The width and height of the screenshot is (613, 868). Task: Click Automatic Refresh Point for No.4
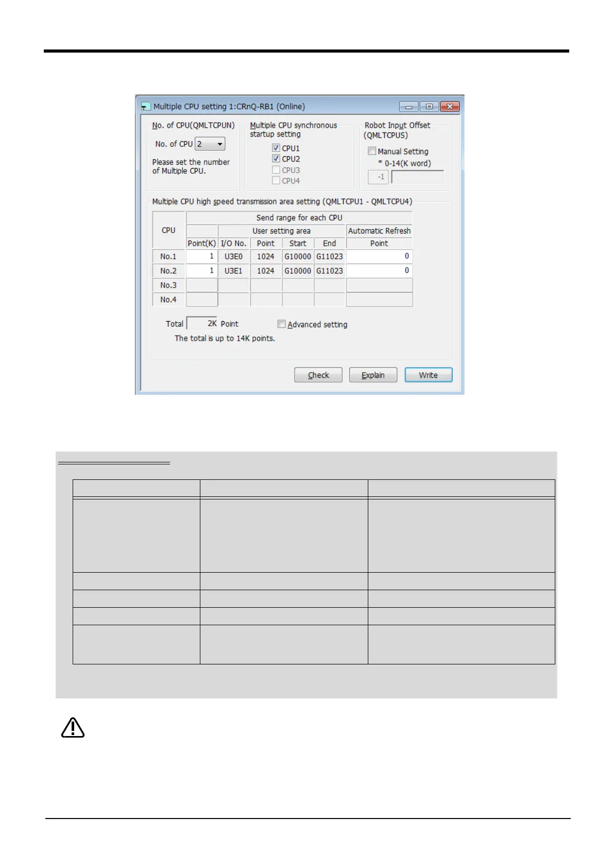pos(379,299)
